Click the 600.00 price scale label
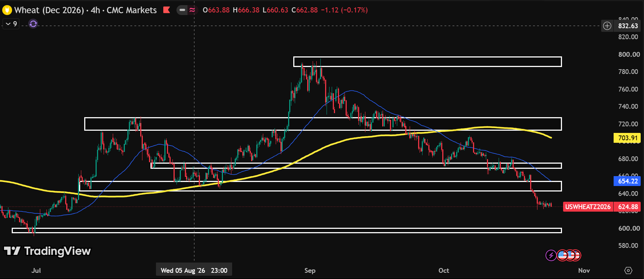The height and width of the screenshot is (279, 644). (x=629, y=228)
